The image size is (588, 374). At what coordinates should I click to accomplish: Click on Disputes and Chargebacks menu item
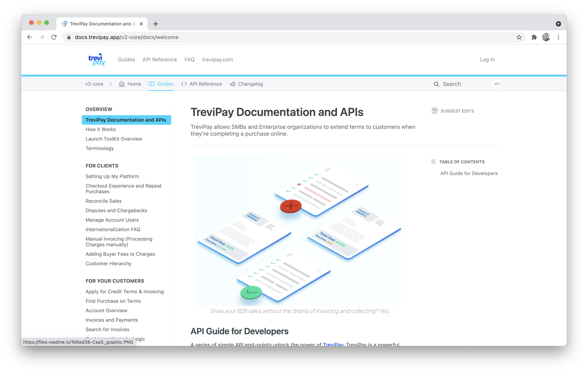pyautogui.click(x=117, y=210)
